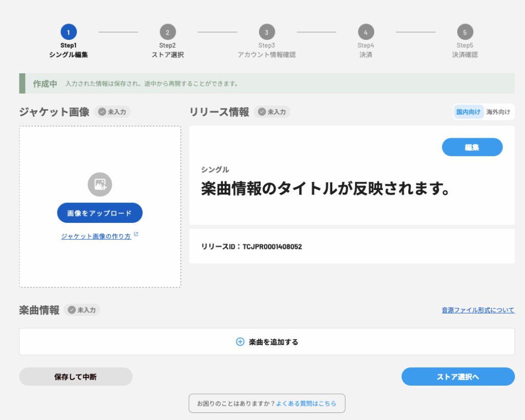Image resolution: width=525 pixels, height=420 pixels.
Task: Click the Step1 circle numbered 1
Action: [69, 32]
